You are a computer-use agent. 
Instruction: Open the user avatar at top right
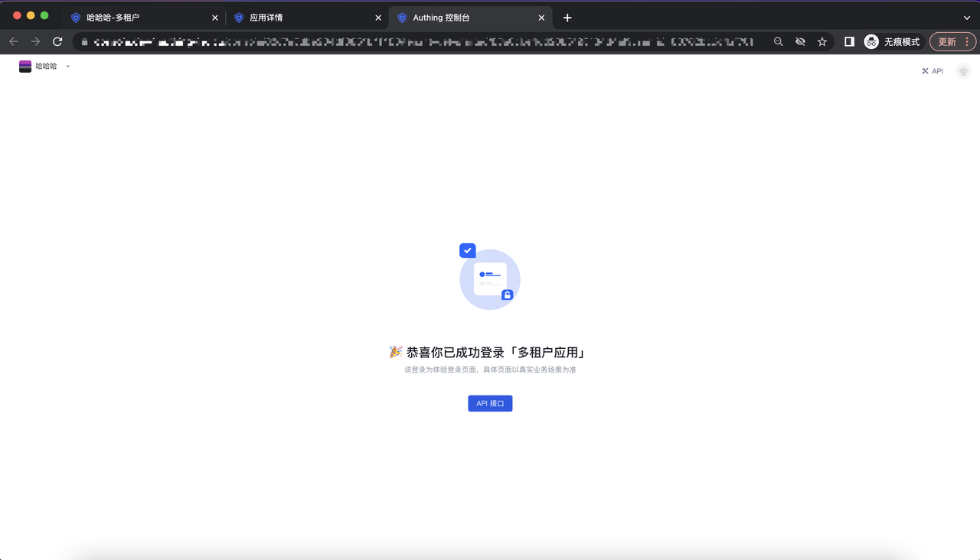[963, 71]
